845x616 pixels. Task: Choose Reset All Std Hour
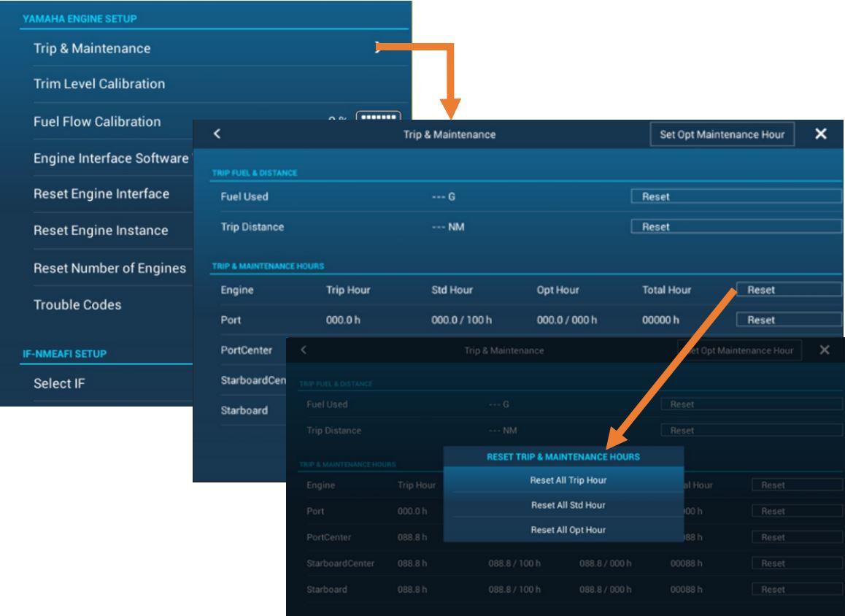pyautogui.click(x=568, y=505)
